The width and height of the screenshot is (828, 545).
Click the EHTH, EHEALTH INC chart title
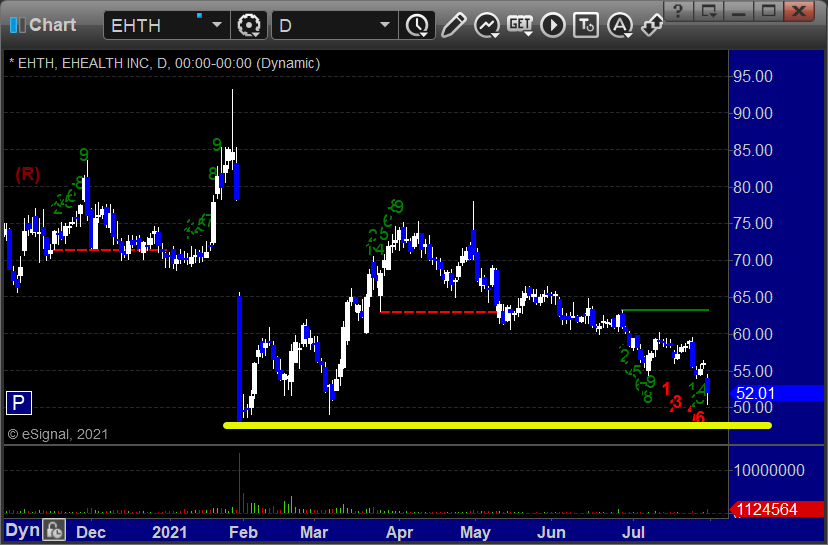pos(164,63)
